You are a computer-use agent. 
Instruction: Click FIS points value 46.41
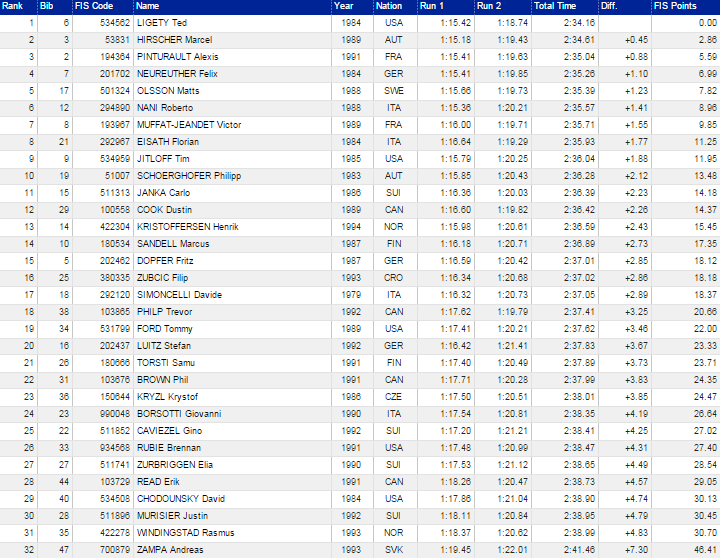tap(704, 549)
